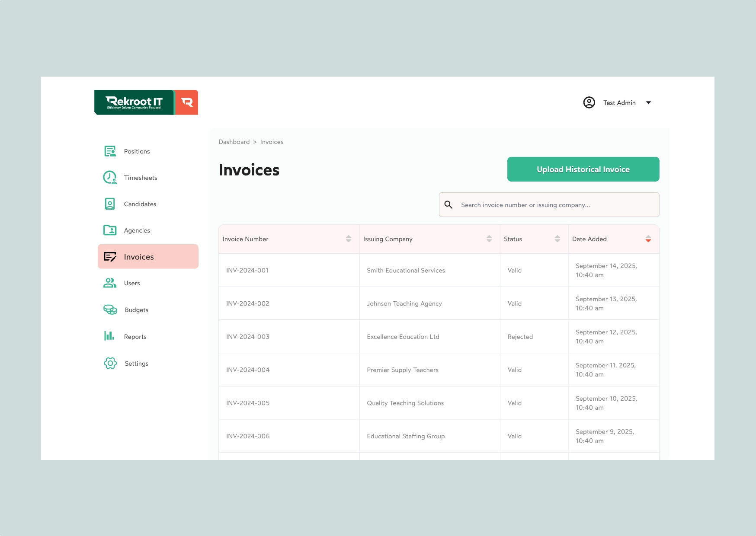Click the Status column header

(x=534, y=239)
